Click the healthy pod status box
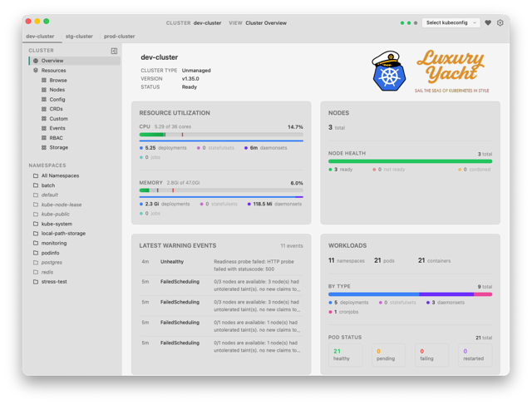This screenshot has height=405, width=532. tap(346, 355)
